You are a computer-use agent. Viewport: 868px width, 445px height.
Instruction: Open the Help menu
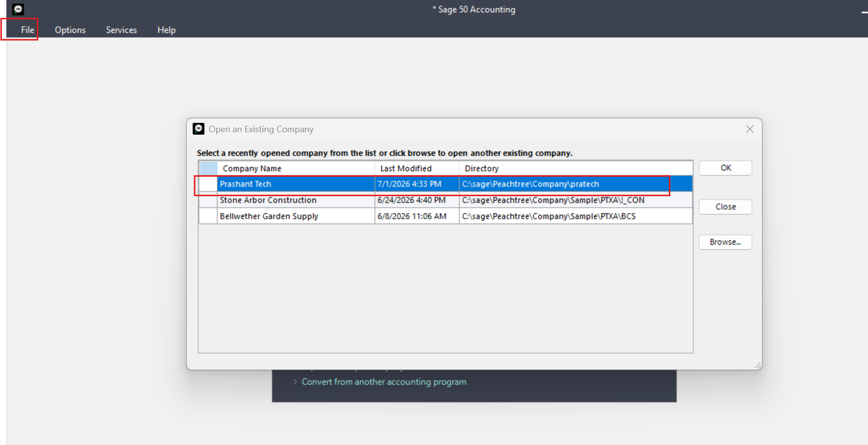(x=166, y=30)
